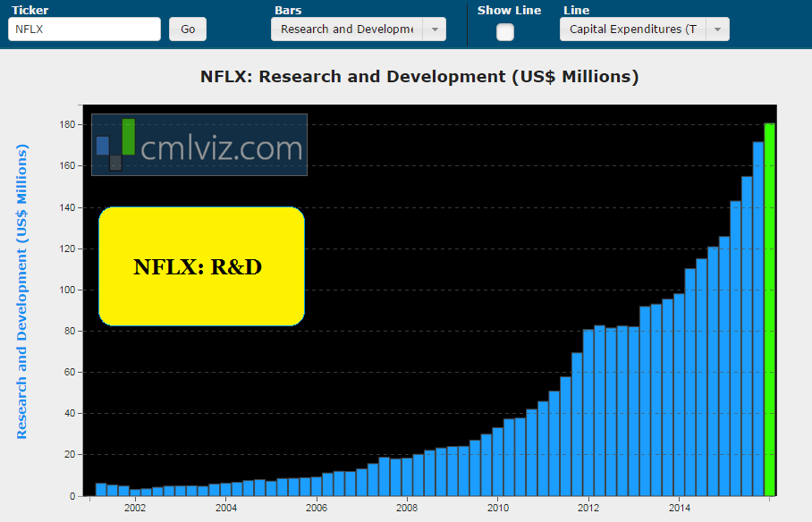
Task: Click the yellow NFLX: R&D label box
Action: coord(201,266)
